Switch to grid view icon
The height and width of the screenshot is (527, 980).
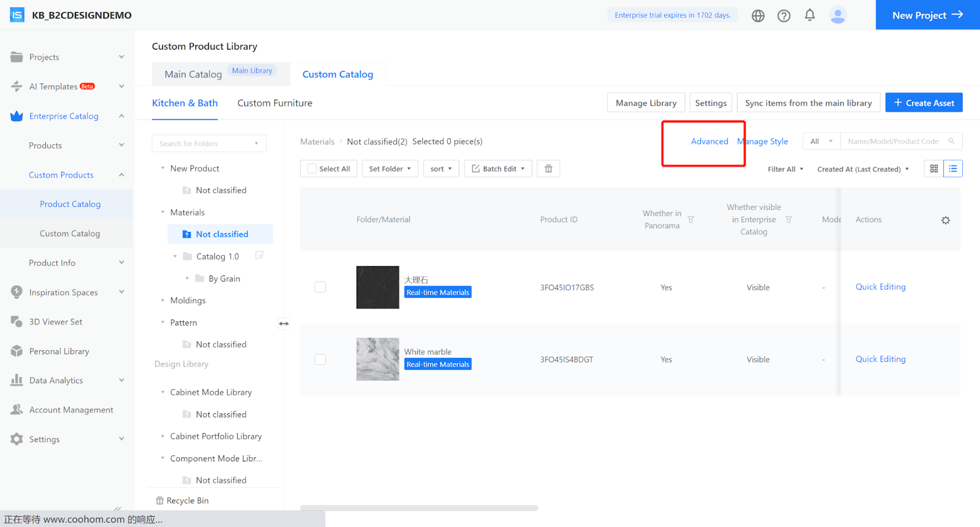coord(933,169)
